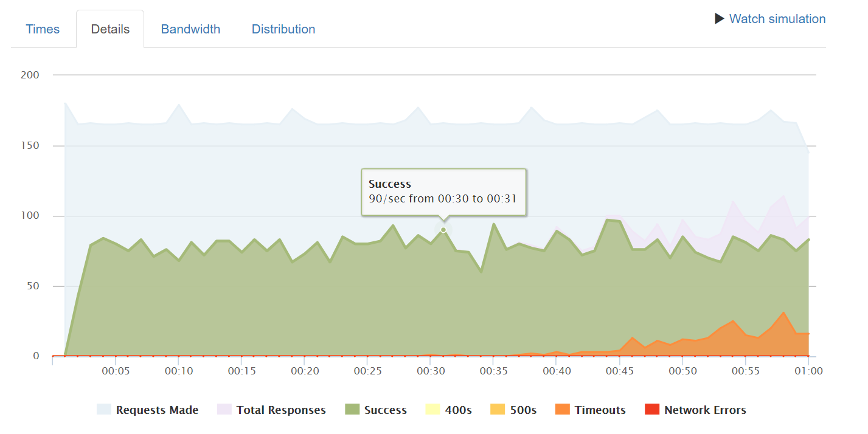
Task: Toggle the Requests Made series label
Action: pos(157,410)
